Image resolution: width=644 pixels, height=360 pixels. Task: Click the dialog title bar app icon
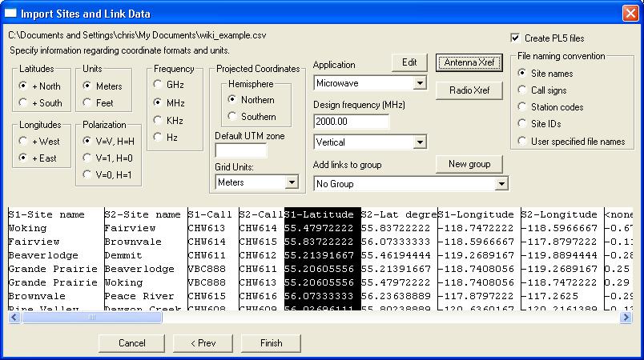tap(10, 13)
